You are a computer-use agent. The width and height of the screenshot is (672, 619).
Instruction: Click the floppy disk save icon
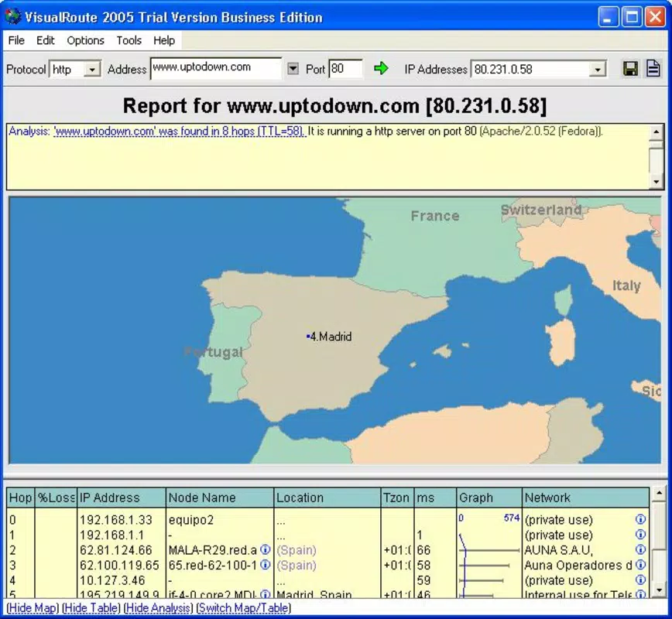630,69
